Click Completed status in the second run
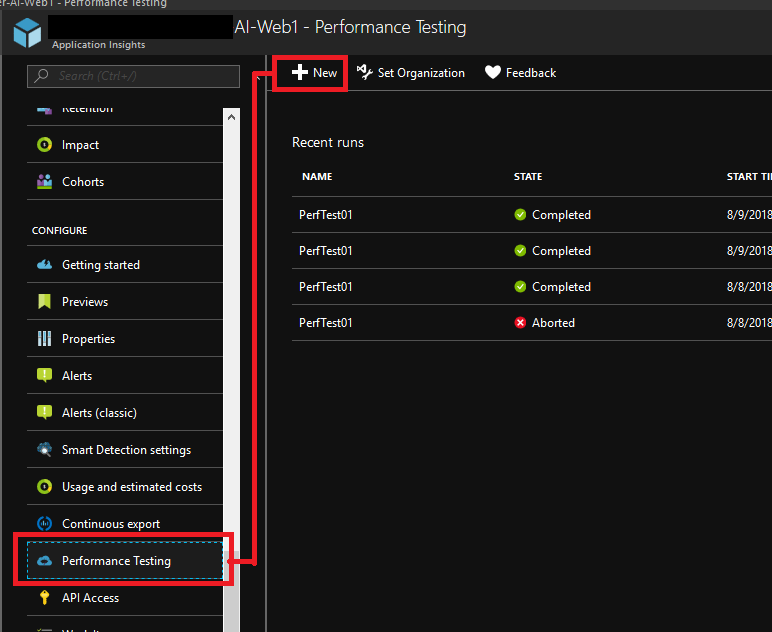Screen dimensions: 772x632 pyautogui.click(x=561, y=251)
